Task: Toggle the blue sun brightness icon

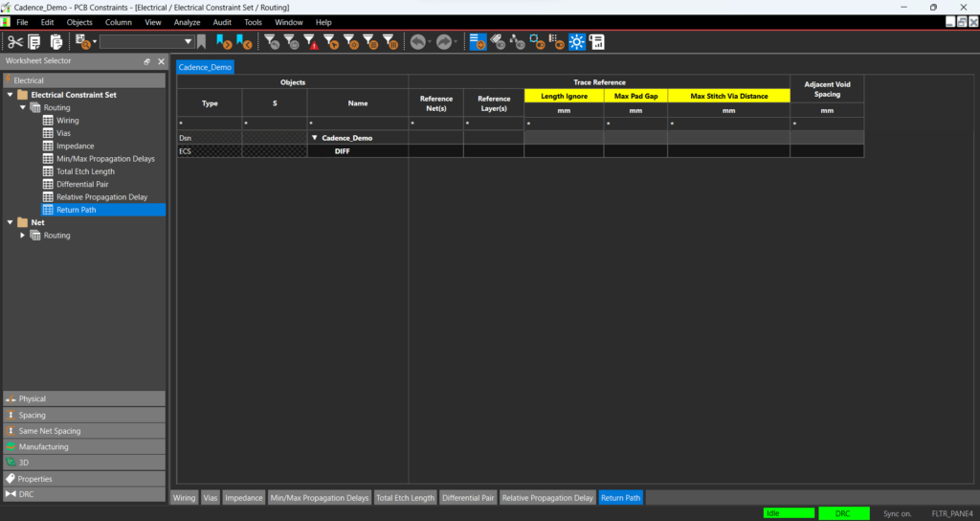Action: click(x=577, y=42)
